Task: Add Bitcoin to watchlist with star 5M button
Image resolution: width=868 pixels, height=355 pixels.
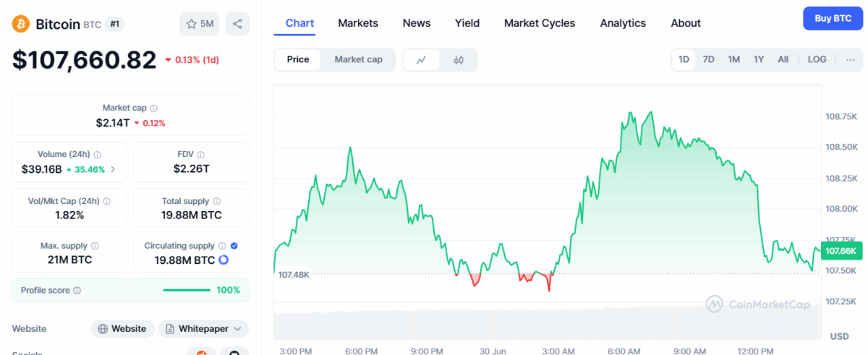Action: pos(200,24)
